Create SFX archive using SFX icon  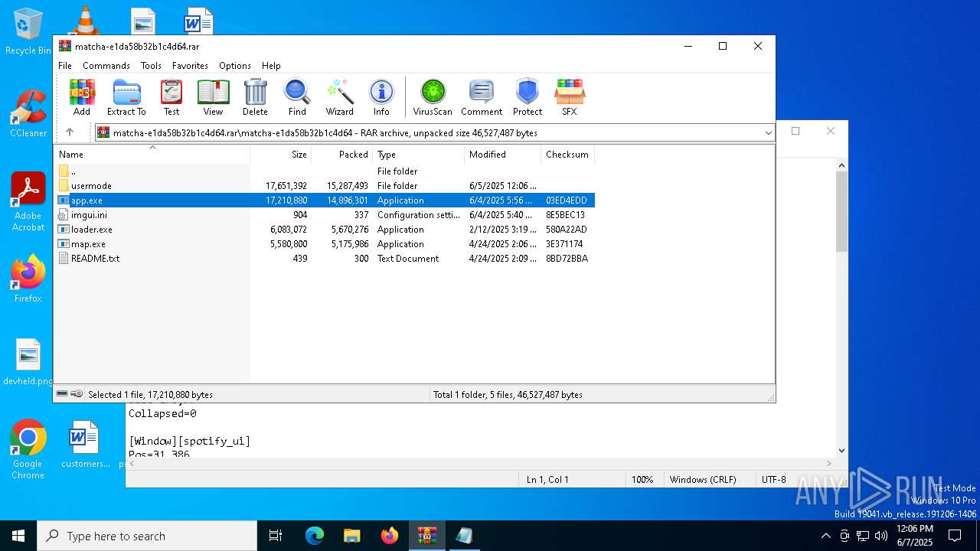point(569,97)
